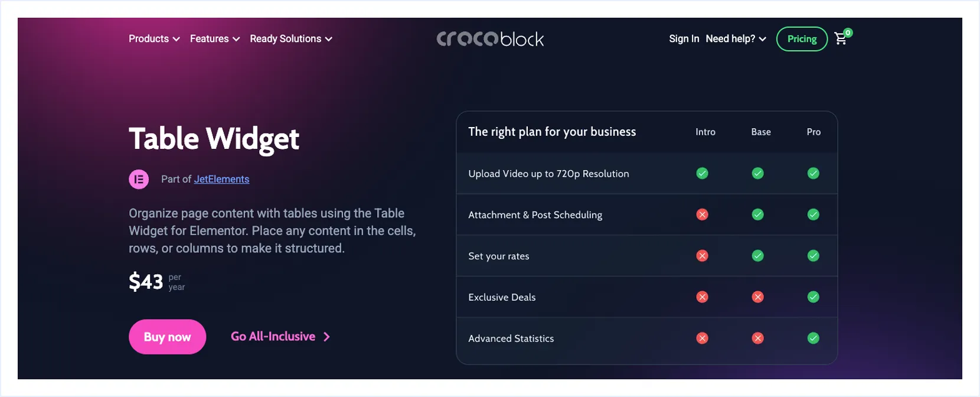Expand the Products dropdown menu
980x397 pixels.
tap(154, 39)
